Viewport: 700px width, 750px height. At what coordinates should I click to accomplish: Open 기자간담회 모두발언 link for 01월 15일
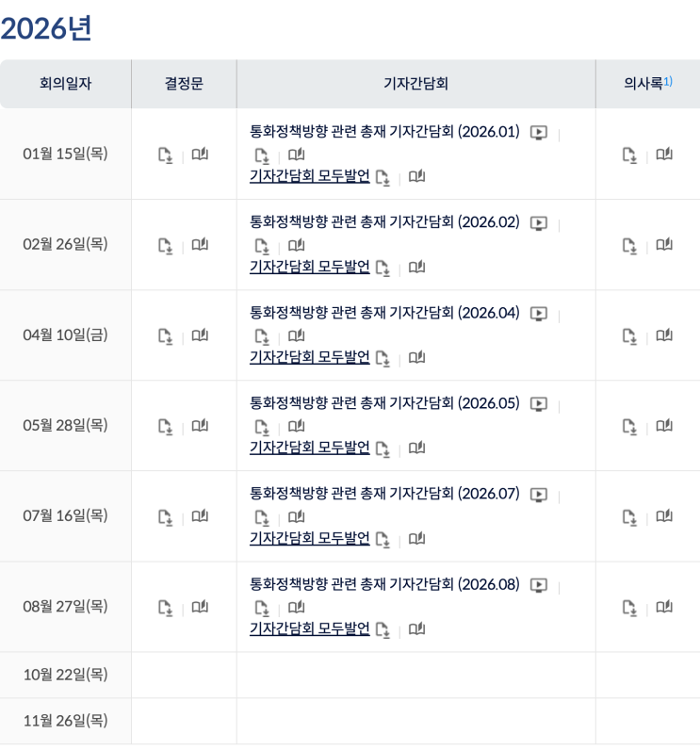click(x=310, y=176)
